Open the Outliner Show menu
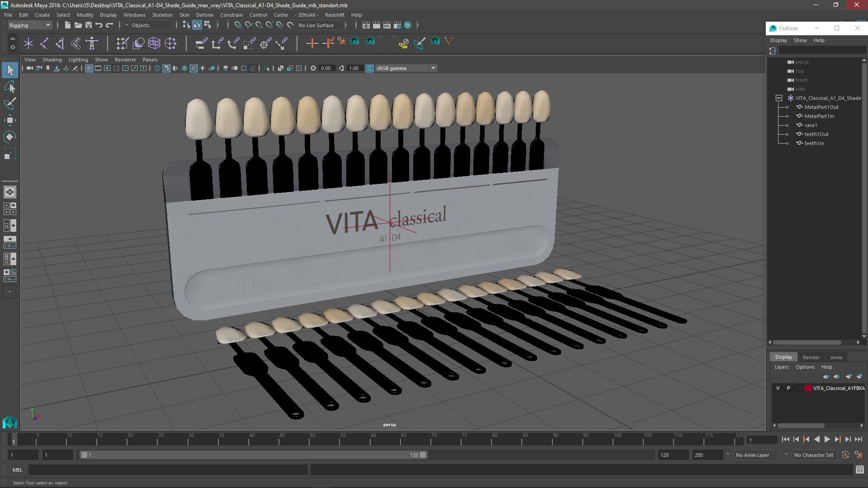This screenshot has height=488, width=868. pos(800,40)
